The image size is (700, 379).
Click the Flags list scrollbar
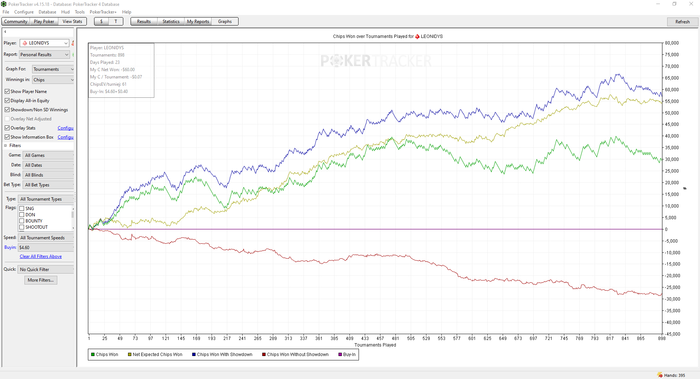click(x=73, y=215)
